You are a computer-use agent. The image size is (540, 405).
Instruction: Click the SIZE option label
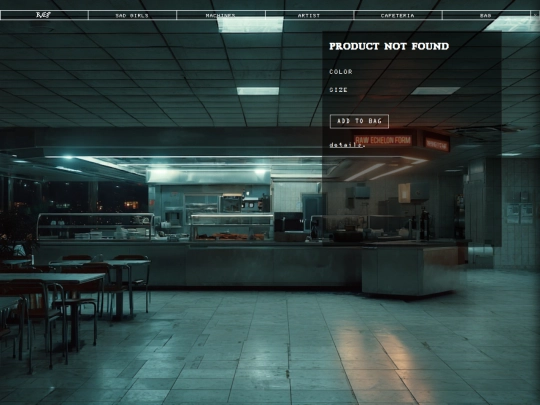pyautogui.click(x=338, y=90)
